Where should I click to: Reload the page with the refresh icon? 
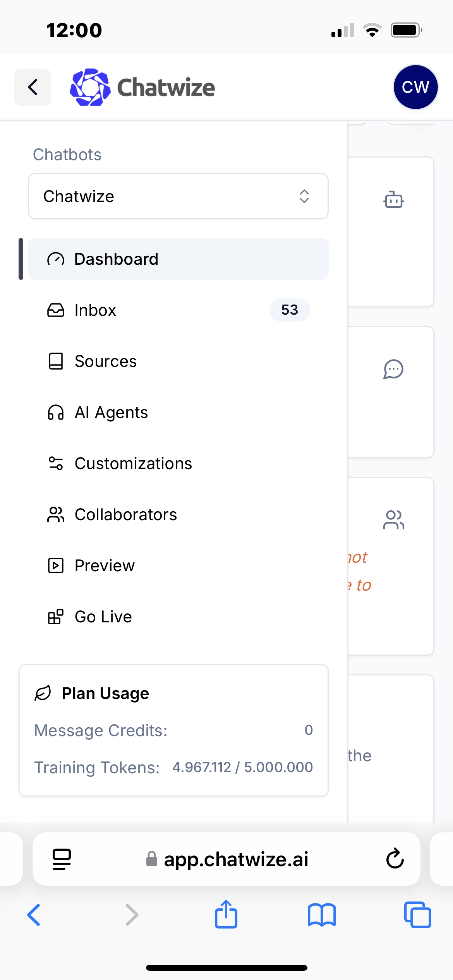[x=395, y=858]
